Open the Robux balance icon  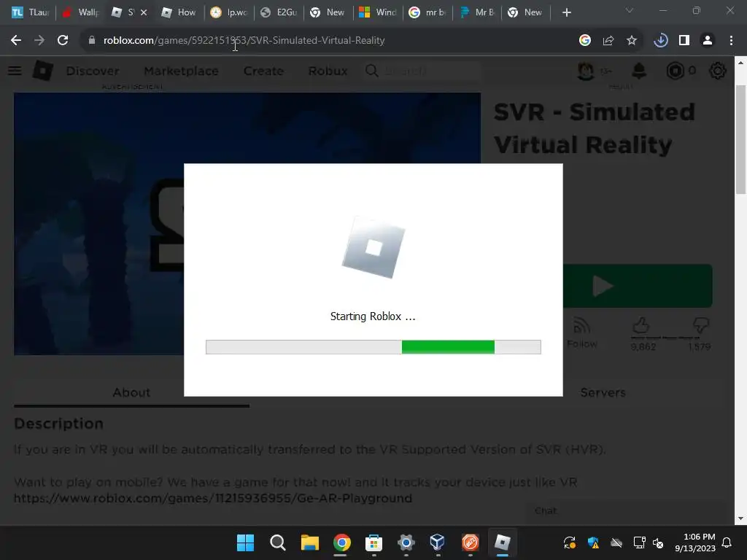(x=675, y=71)
